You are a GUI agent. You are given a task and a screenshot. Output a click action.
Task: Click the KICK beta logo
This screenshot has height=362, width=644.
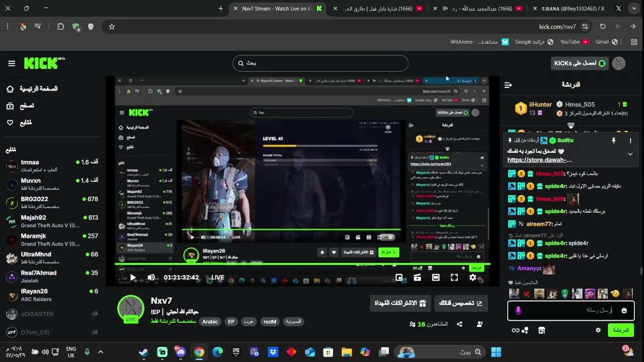[x=44, y=63]
